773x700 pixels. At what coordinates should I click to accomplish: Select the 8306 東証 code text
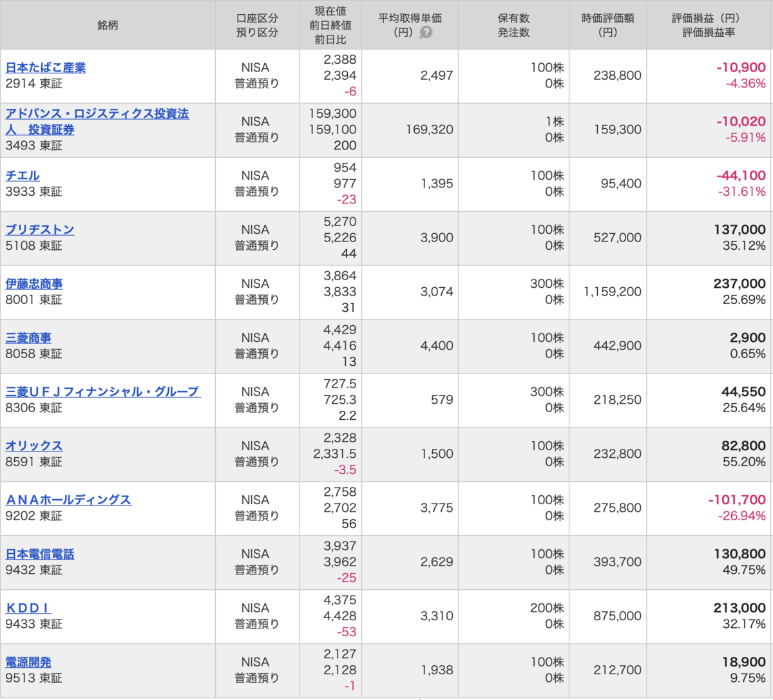point(34,408)
